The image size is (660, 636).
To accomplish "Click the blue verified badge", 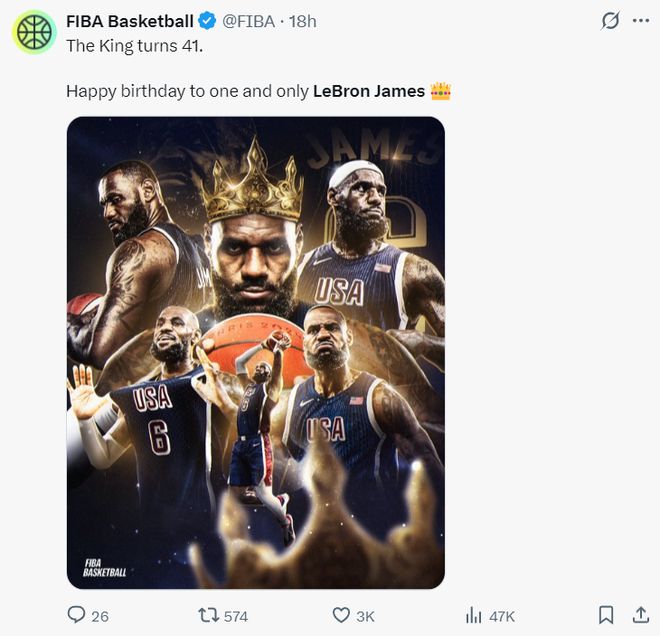I will (x=207, y=20).
